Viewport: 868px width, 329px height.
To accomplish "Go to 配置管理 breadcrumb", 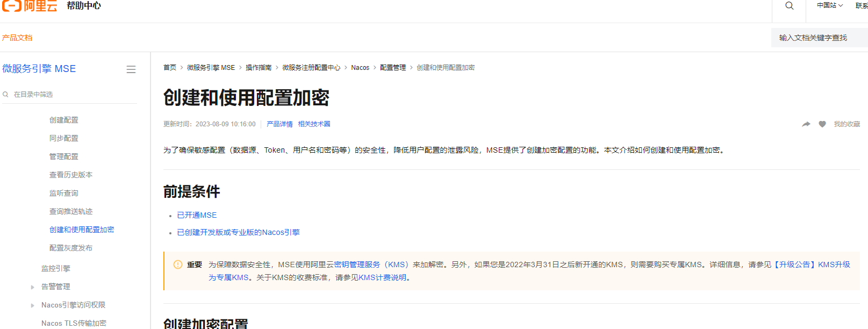I will pyautogui.click(x=393, y=68).
